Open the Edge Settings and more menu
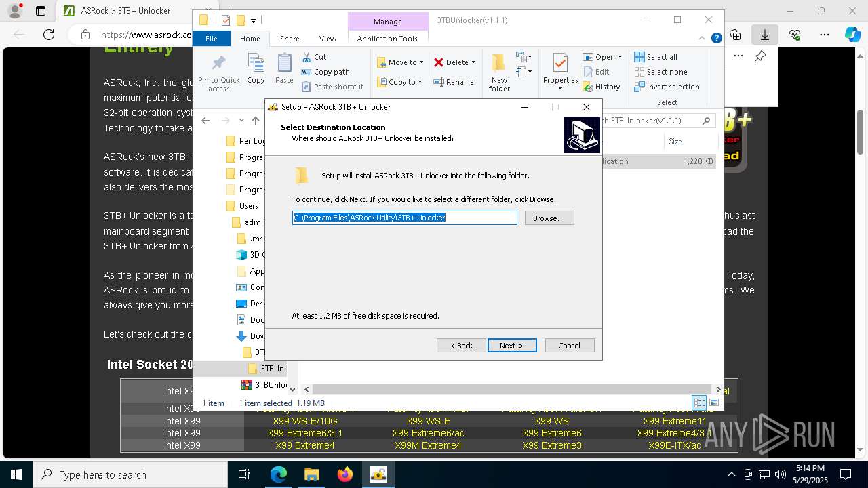The image size is (868, 488). click(x=825, y=35)
